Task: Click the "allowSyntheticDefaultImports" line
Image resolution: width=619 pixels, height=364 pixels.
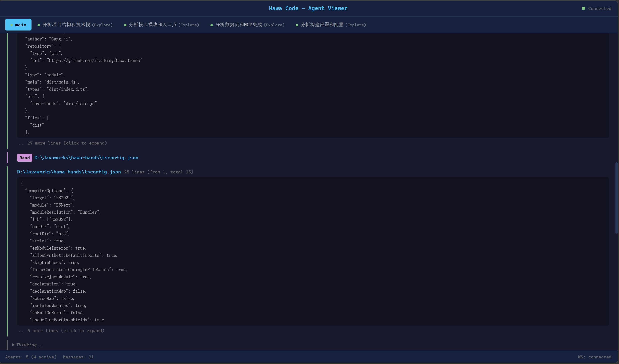Action: pos(74,255)
